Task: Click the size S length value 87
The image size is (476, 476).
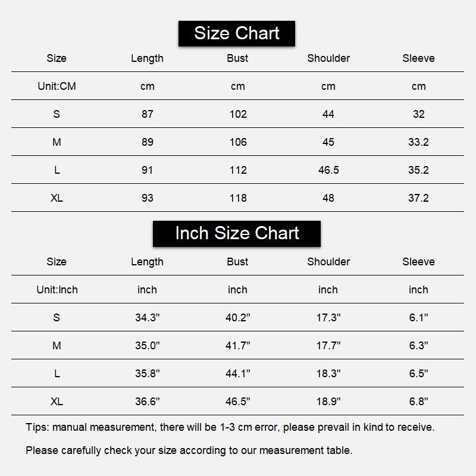Action: point(147,114)
